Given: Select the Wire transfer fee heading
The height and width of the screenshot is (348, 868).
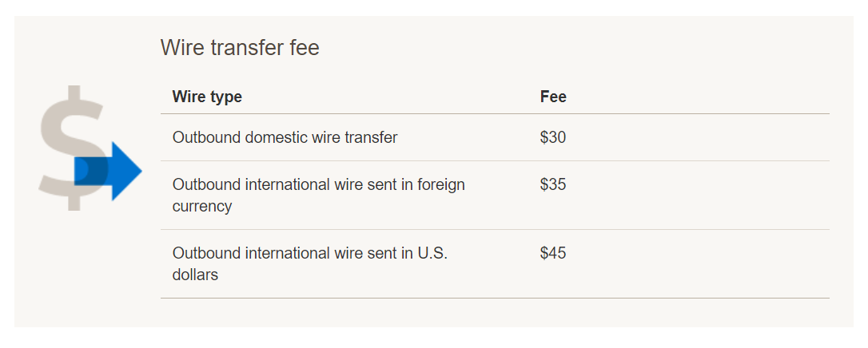Looking at the screenshot, I should pyautogui.click(x=240, y=48).
